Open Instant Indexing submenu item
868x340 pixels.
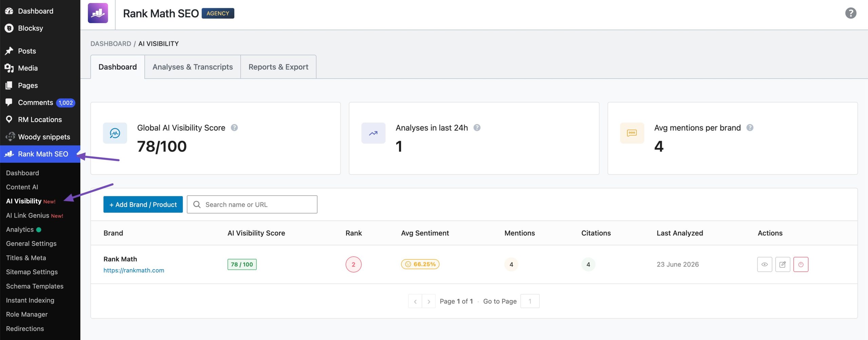(30, 300)
